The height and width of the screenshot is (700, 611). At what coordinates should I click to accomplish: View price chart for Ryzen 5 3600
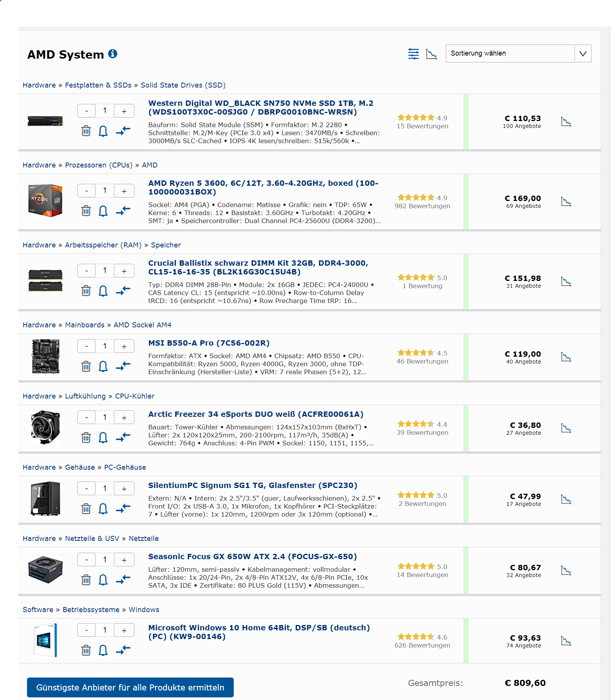566,202
